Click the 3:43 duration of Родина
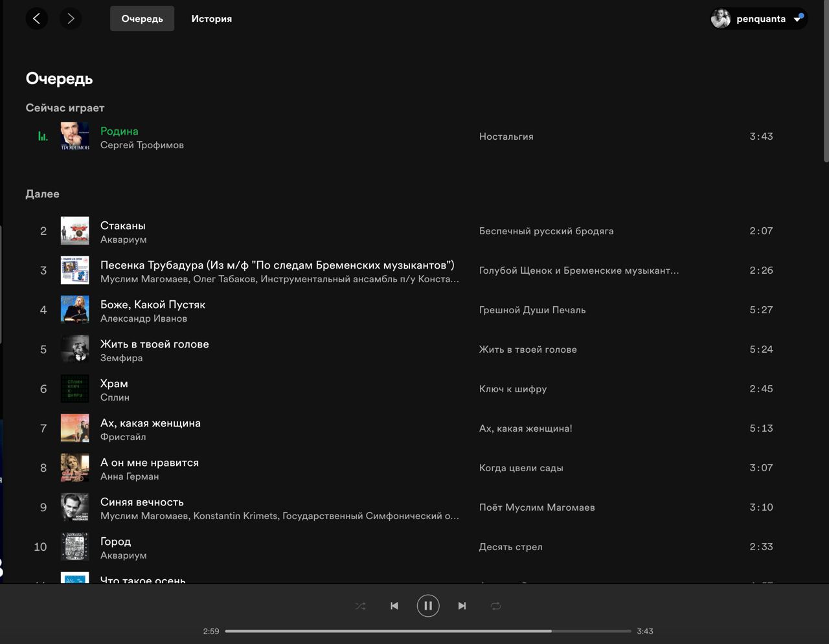829x644 pixels. click(761, 137)
